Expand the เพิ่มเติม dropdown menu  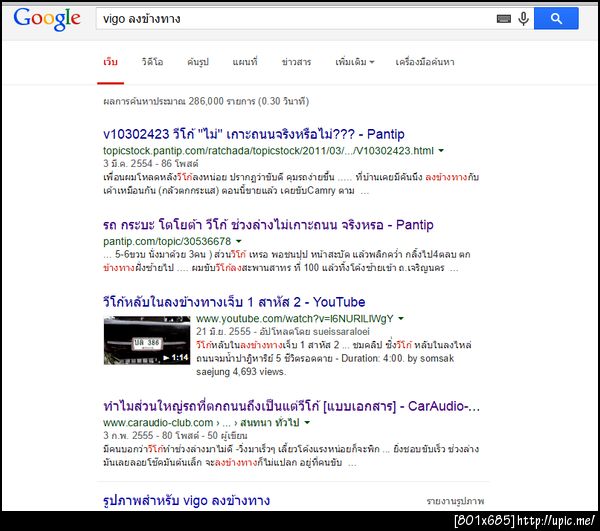[354, 62]
